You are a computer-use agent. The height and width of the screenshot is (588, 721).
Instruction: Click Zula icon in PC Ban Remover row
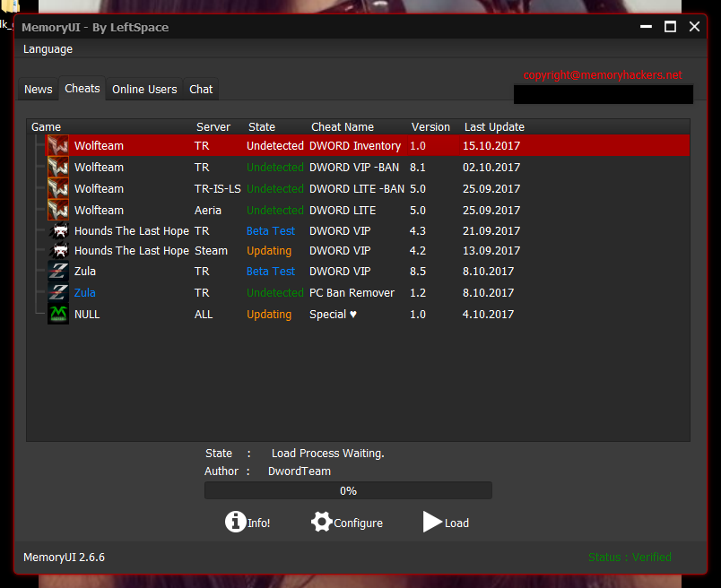tap(58, 292)
